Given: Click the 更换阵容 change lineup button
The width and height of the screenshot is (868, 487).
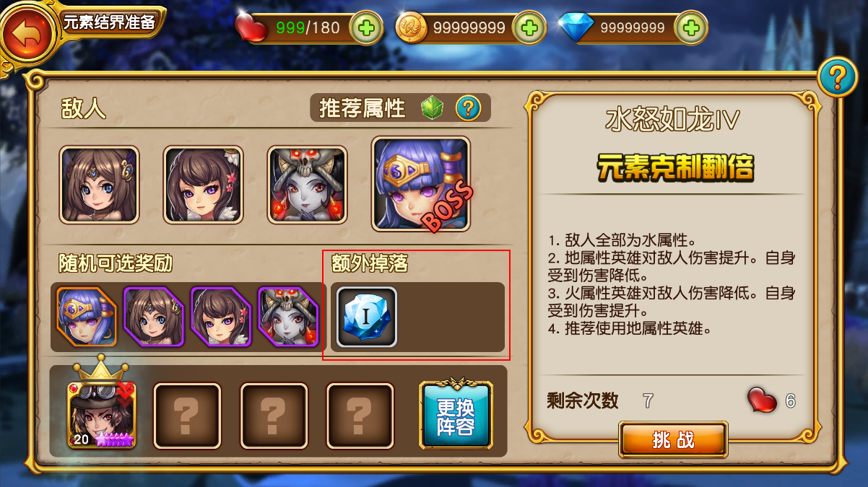Looking at the screenshot, I should [456, 416].
